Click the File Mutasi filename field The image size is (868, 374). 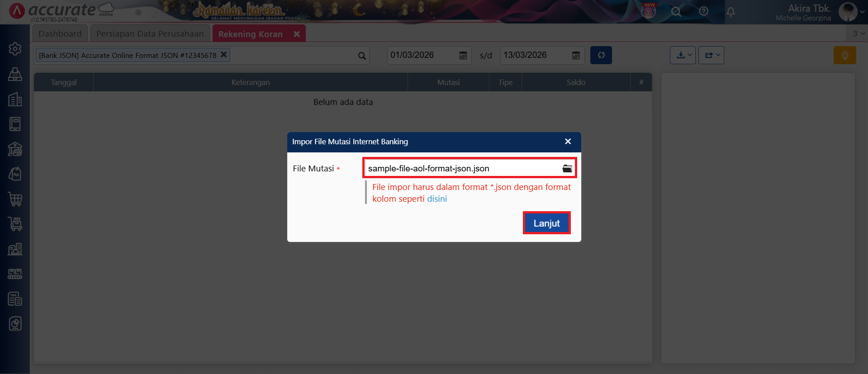point(461,169)
